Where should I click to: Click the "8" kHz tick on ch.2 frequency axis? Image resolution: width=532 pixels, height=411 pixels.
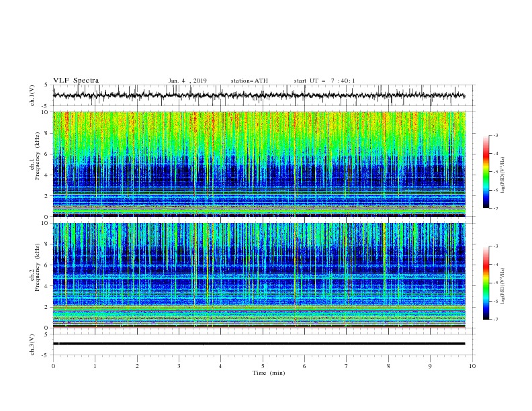47,244
